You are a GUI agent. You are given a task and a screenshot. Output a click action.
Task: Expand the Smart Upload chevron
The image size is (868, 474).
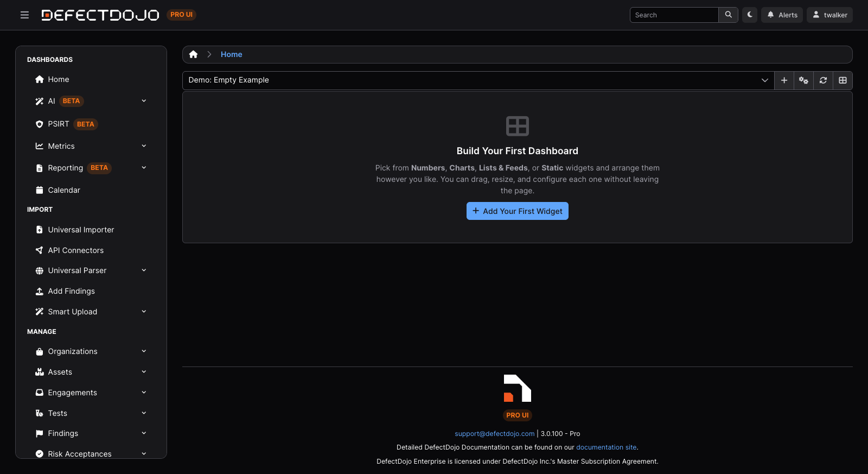[x=144, y=312]
